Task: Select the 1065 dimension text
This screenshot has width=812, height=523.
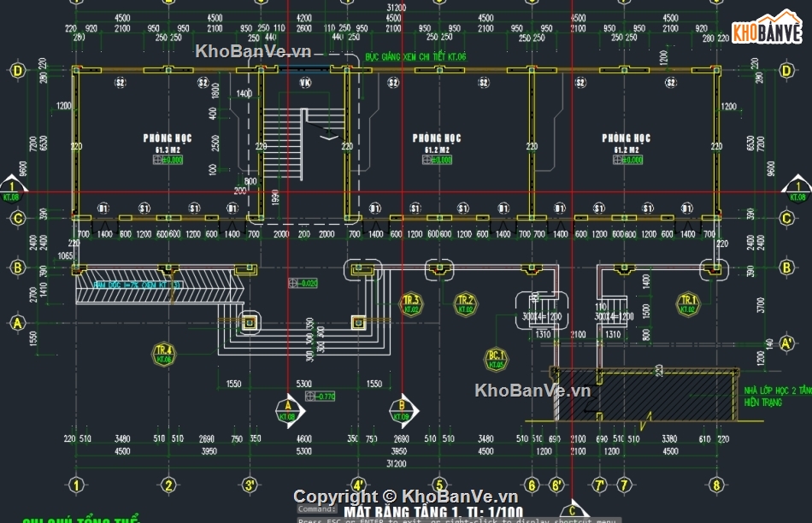Action: [x=65, y=256]
